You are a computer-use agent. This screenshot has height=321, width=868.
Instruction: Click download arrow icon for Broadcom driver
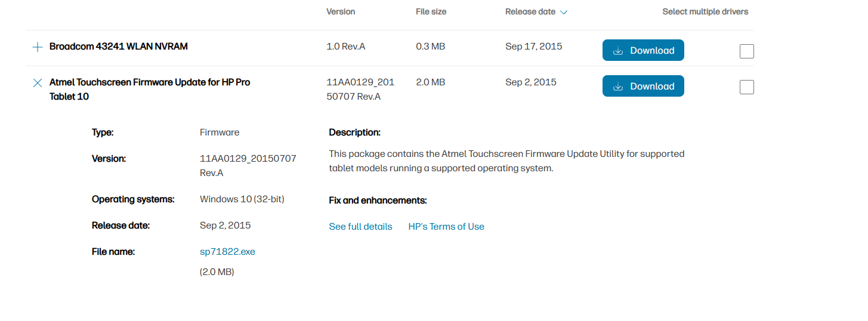coord(618,51)
